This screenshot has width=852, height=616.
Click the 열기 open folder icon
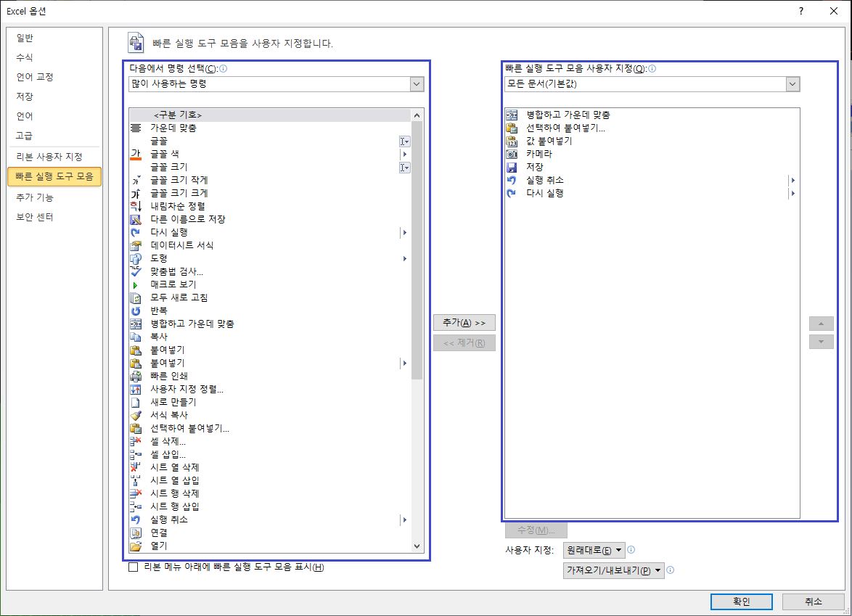pyautogui.click(x=136, y=546)
